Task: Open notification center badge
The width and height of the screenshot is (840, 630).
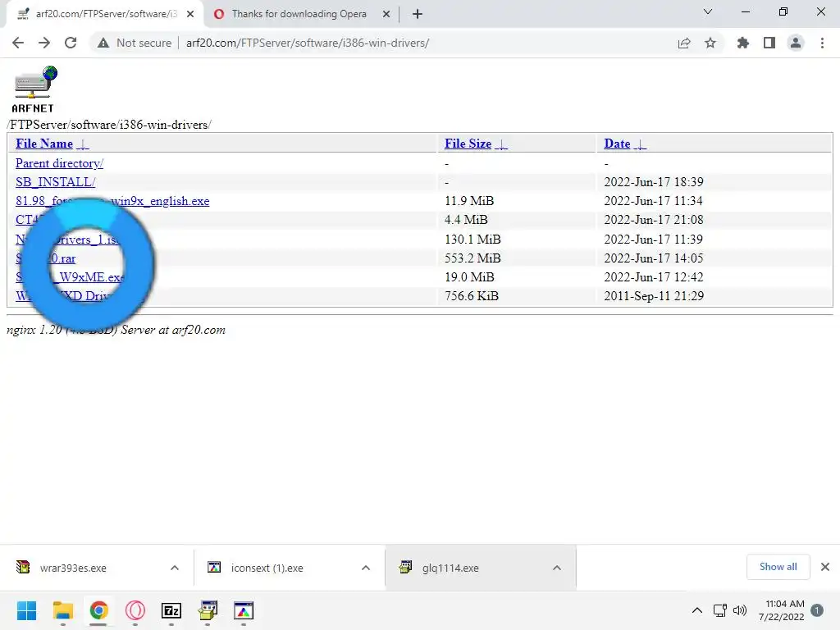Action: (x=817, y=610)
